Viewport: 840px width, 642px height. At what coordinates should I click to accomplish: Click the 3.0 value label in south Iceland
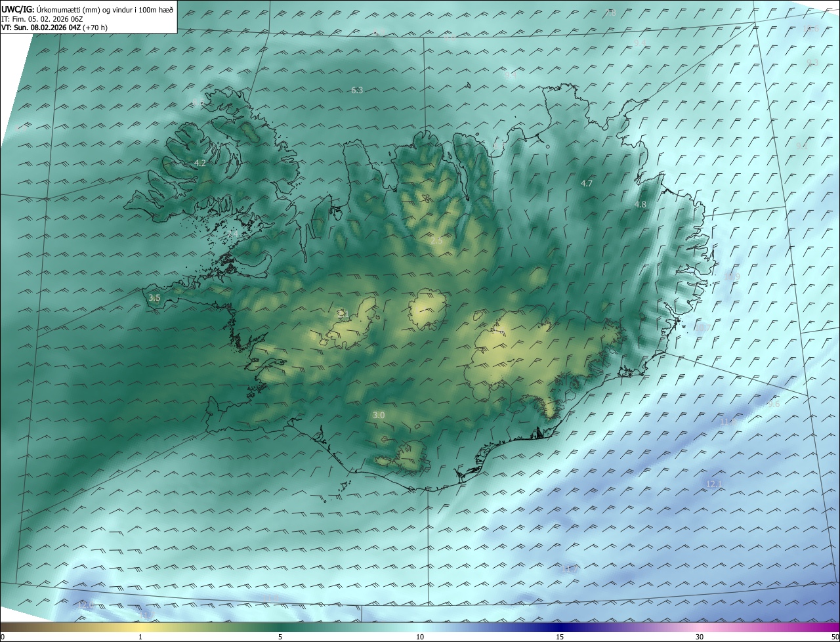pyautogui.click(x=379, y=415)
